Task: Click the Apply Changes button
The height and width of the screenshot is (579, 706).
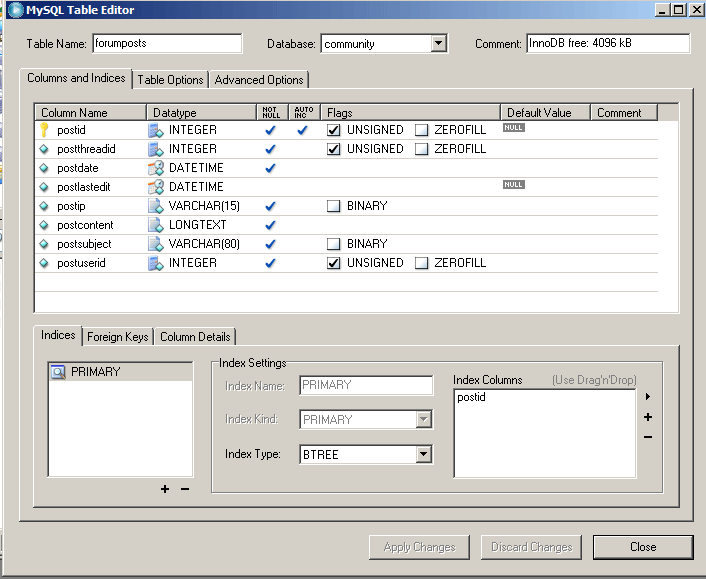Action: click(419, 547)
